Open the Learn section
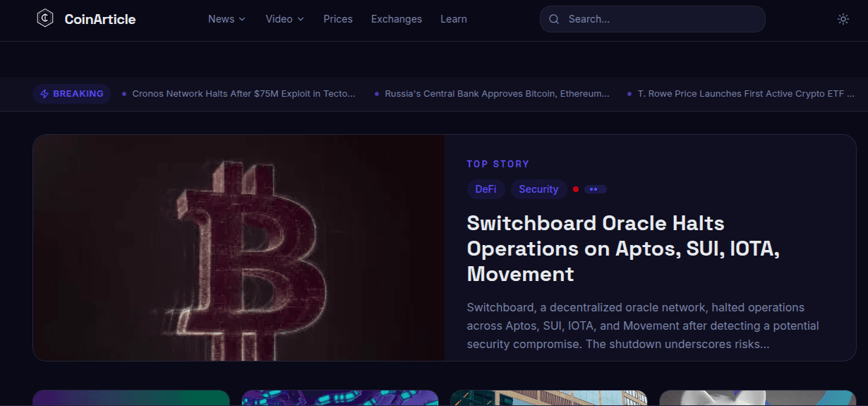868x406 pixels. point(454,19)
